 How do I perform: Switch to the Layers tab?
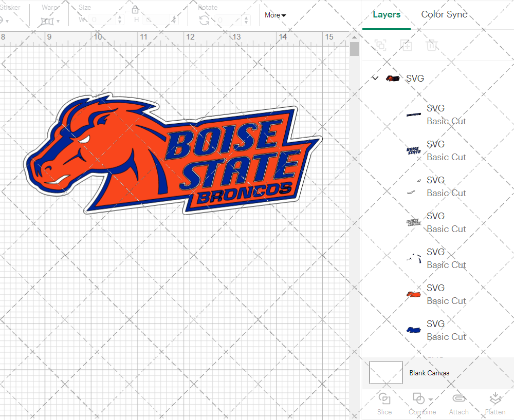pos(387,14)
